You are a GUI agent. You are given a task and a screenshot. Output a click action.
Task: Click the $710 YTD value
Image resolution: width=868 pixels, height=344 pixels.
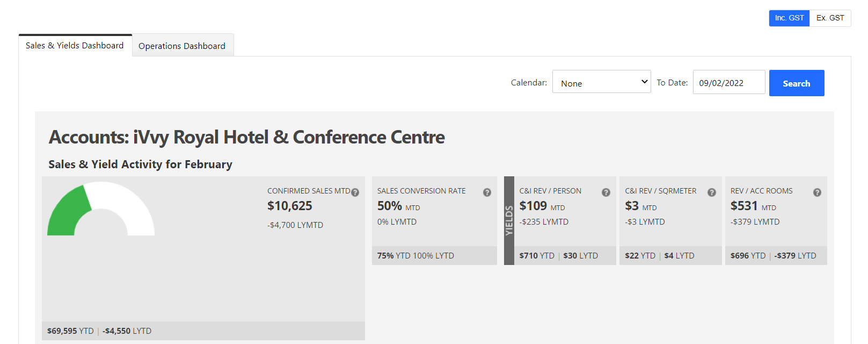click(537, 256)
